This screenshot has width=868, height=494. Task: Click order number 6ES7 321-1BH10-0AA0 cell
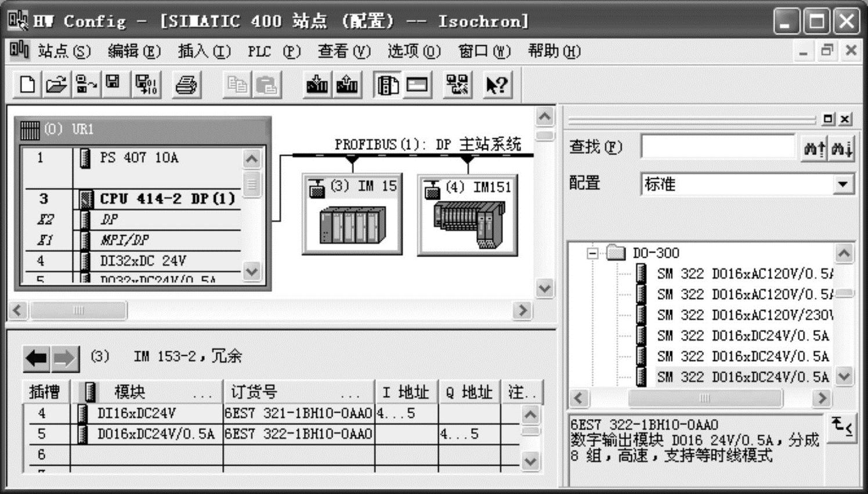[299, 413]
